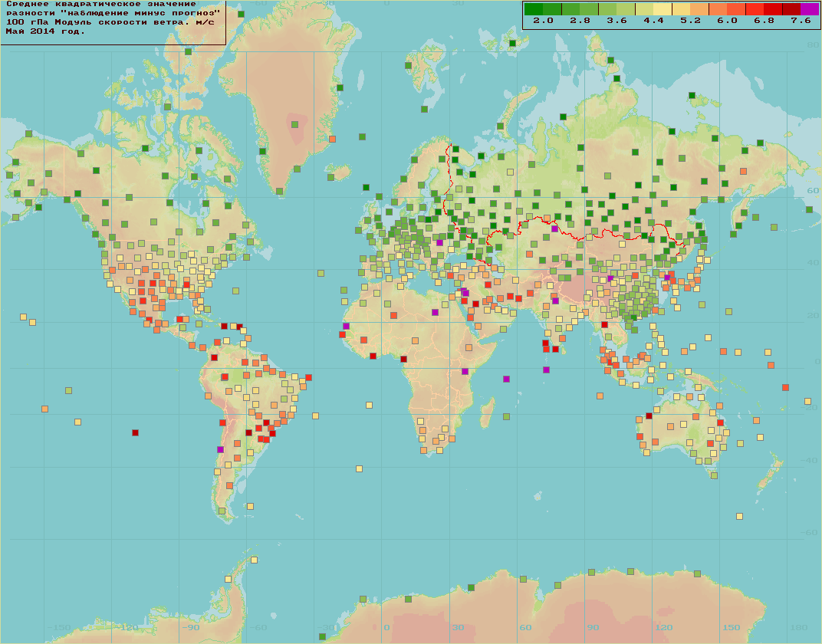Click the dark maroon swatch beside magenta
Viewport: 822px width, 644px height.
(x=791, y=9)
